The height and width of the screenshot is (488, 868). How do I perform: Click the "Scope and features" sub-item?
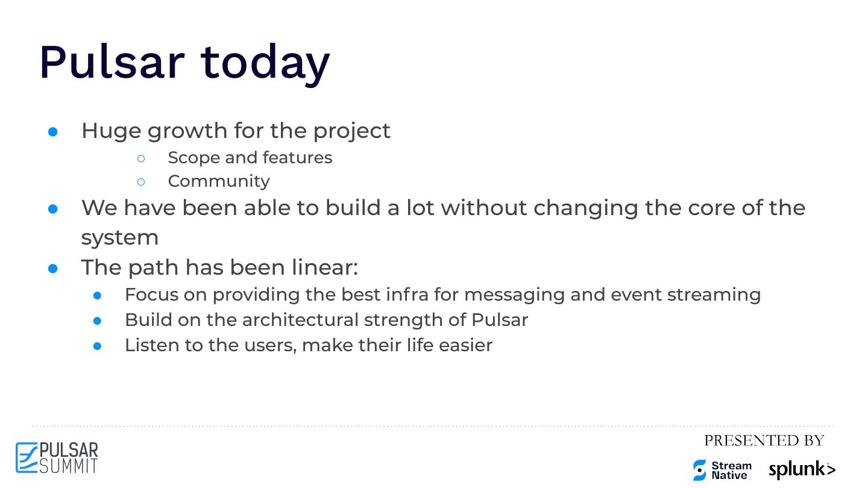click(250, 158)
